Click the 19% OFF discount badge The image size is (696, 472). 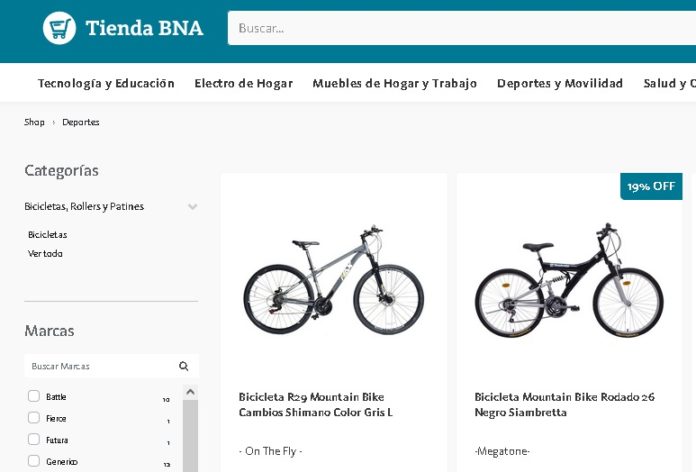pos(651,186)
